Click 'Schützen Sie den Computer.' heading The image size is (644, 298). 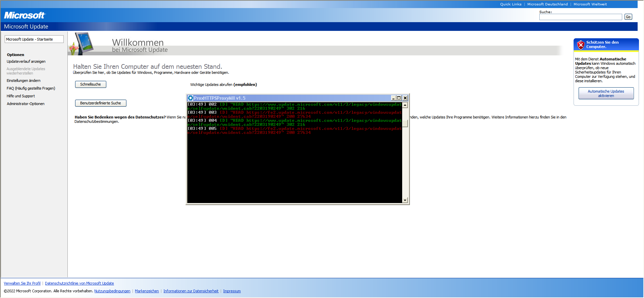(602, 44)
